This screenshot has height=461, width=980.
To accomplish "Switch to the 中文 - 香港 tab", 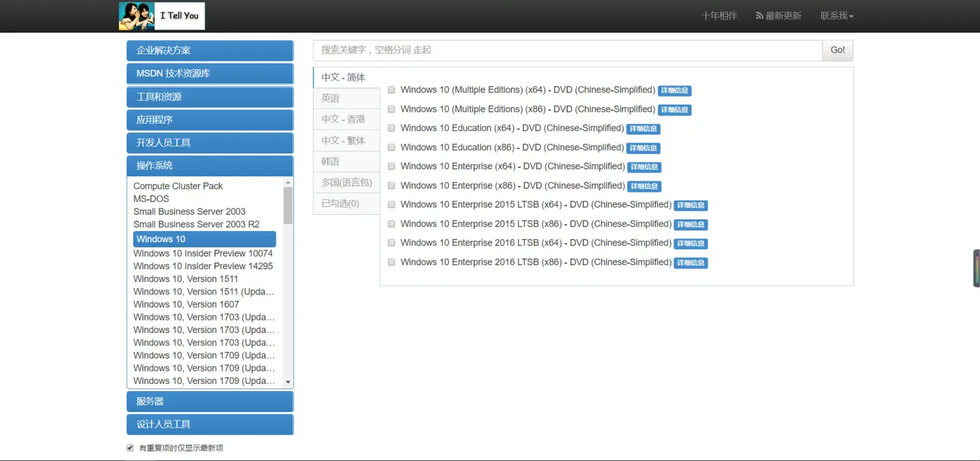I will pyautogui.click(x=346, y=119).
